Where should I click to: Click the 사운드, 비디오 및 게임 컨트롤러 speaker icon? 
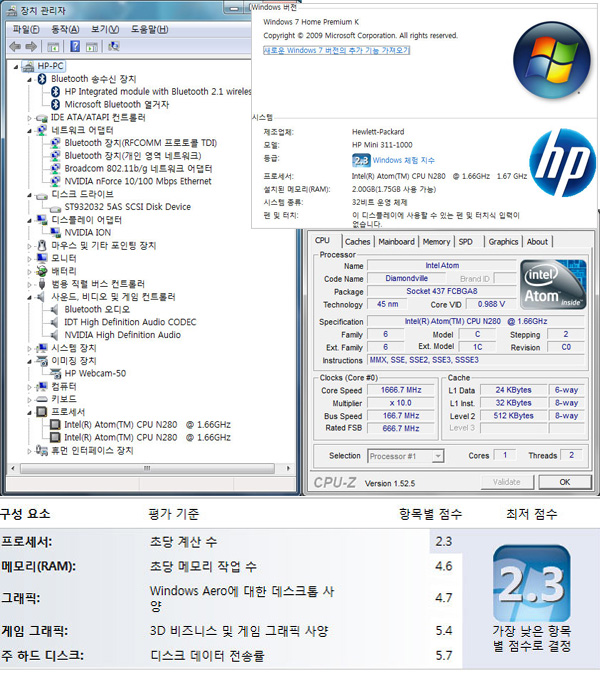[x=42, y=297]
